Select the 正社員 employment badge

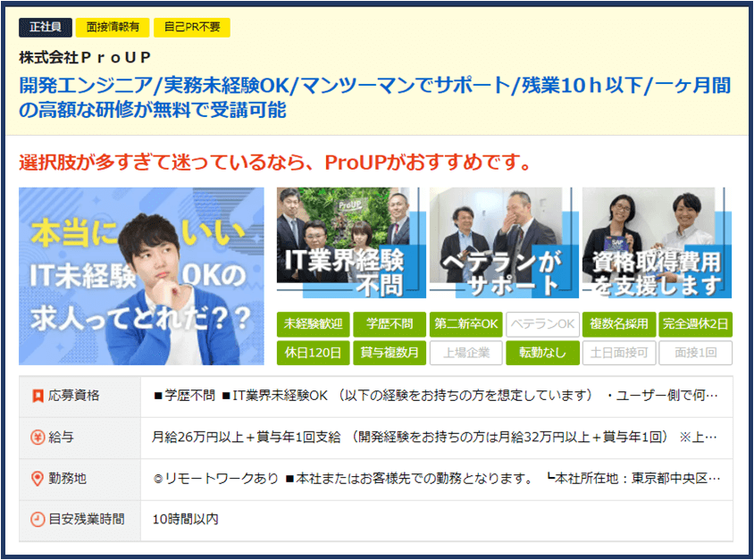point(45,27)
